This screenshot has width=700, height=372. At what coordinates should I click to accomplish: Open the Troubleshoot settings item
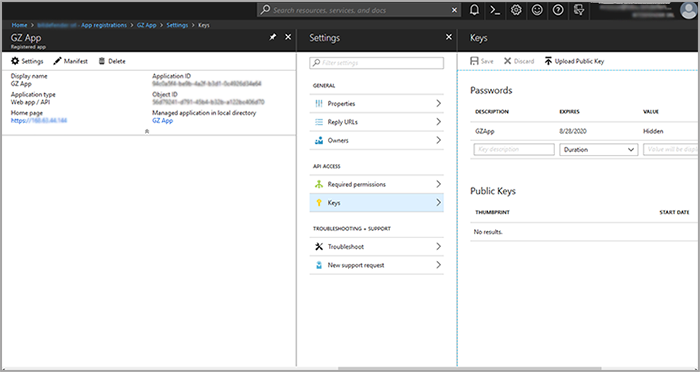click(376, 247)
